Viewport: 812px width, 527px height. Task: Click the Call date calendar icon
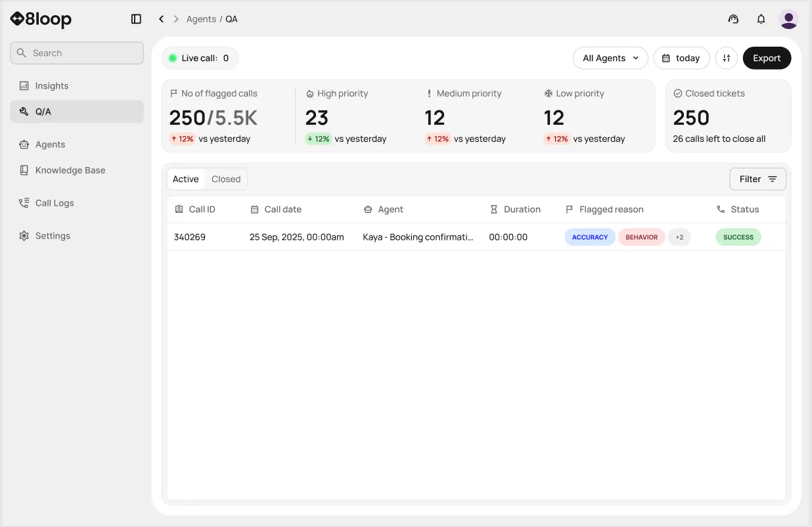[255, 209]
